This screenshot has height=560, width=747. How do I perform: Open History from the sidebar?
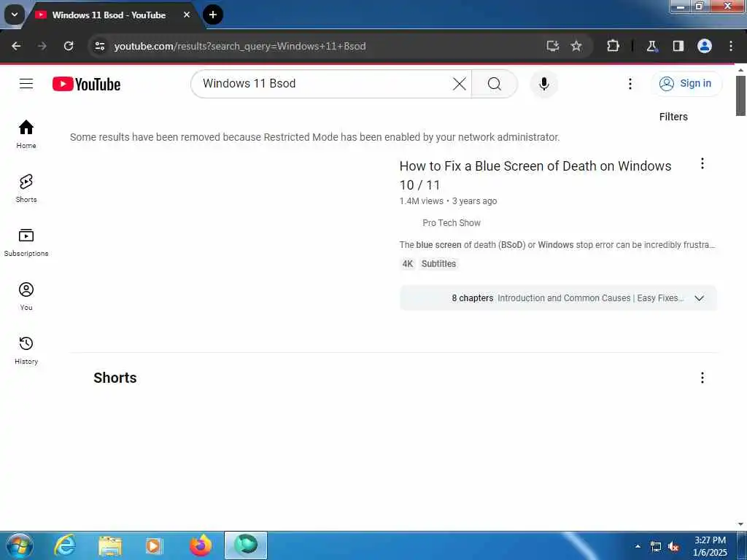26,350
